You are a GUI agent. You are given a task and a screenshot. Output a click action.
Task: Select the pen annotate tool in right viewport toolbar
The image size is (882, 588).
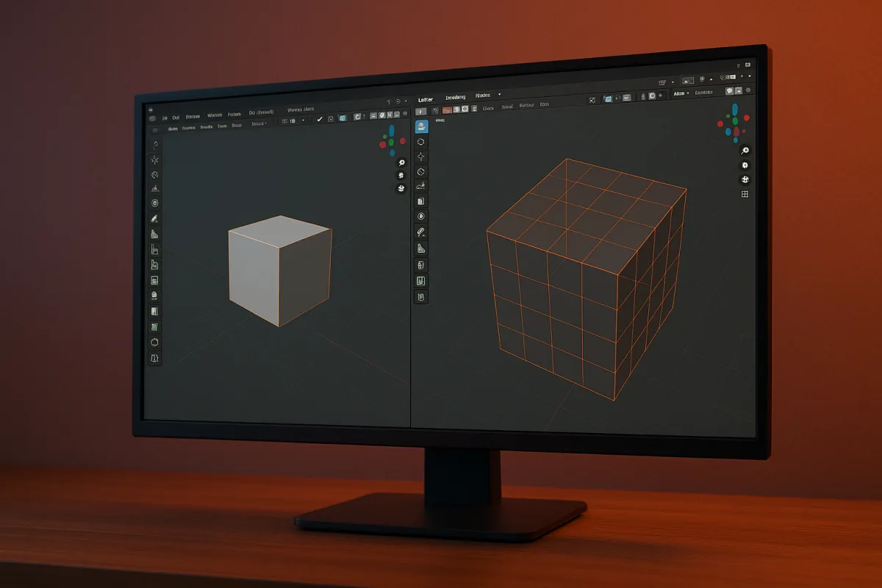(421, 232)
